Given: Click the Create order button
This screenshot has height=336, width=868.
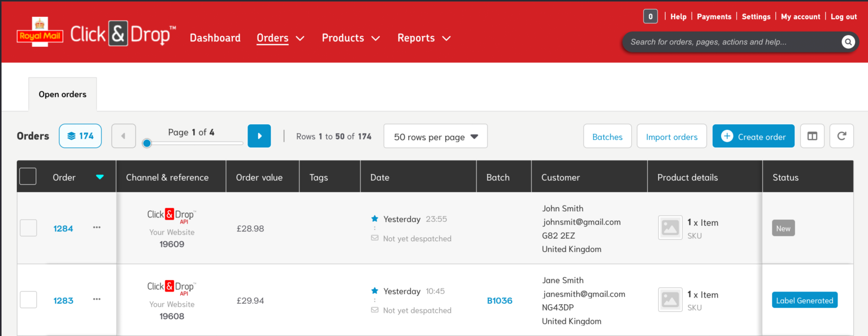Looking at the screenshot, I should [x=753, y=137].
